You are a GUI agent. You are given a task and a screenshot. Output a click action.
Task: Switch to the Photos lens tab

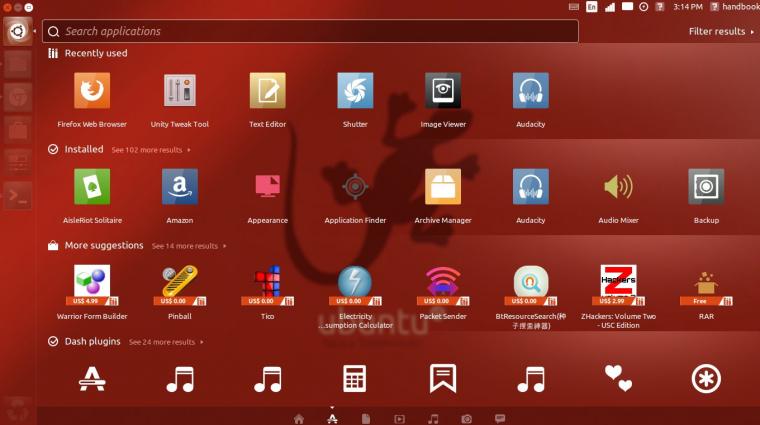(466, 419)
